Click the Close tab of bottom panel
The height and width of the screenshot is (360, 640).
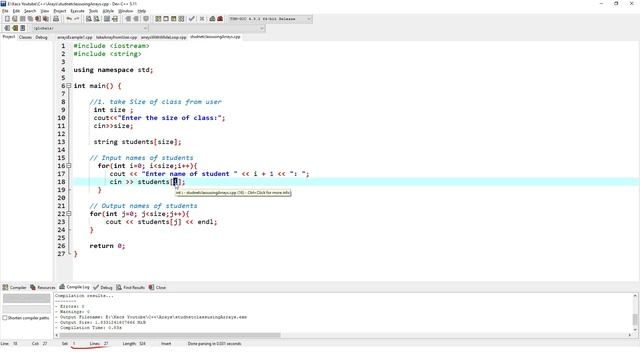[157, 287]
